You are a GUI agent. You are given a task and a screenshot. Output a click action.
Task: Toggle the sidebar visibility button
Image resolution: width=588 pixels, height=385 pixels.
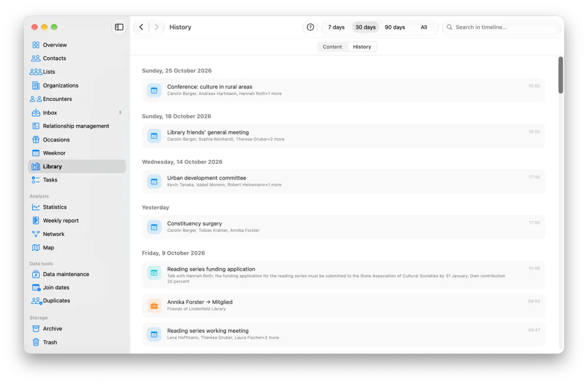pos(119,27)
